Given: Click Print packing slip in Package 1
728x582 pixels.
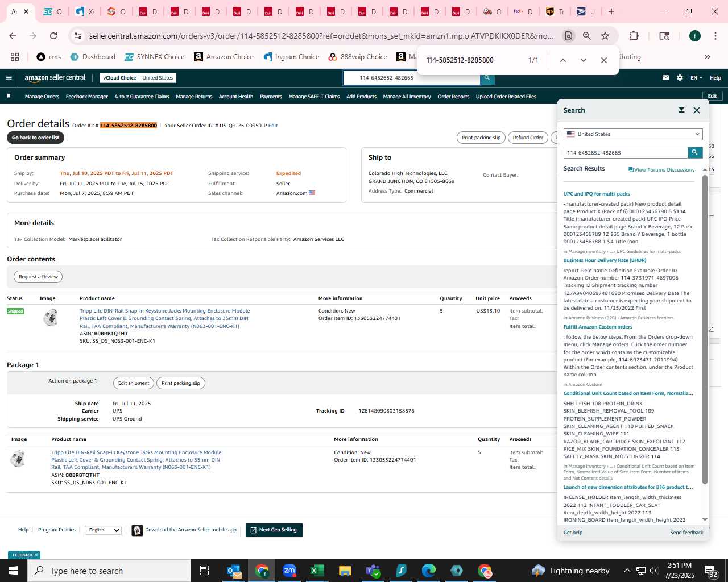Looking at the screenshot, I should (x=181, y=383).
